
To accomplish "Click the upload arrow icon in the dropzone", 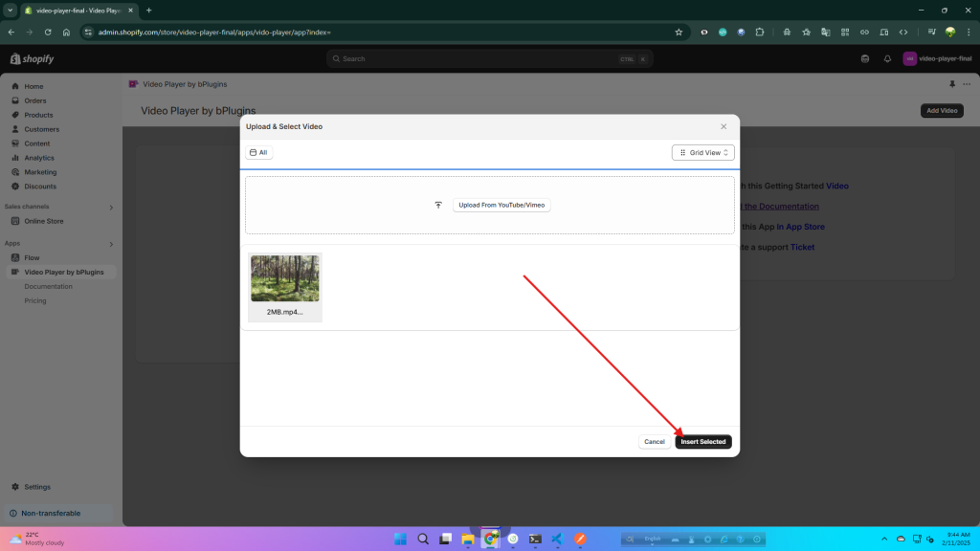I will [x=438, y=205].
